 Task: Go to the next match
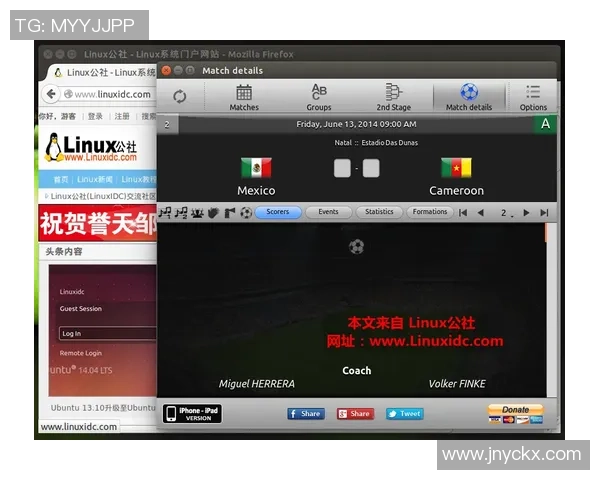[526, 212]
